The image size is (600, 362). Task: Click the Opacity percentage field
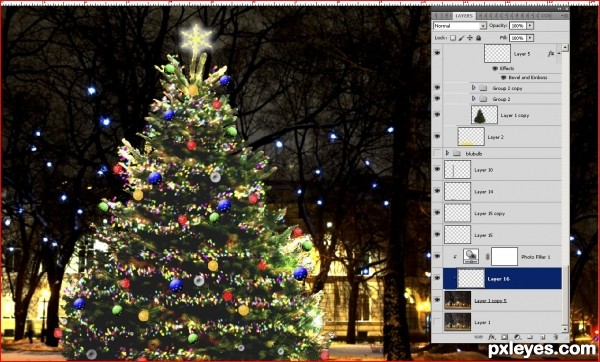click(x=518, y=26)
